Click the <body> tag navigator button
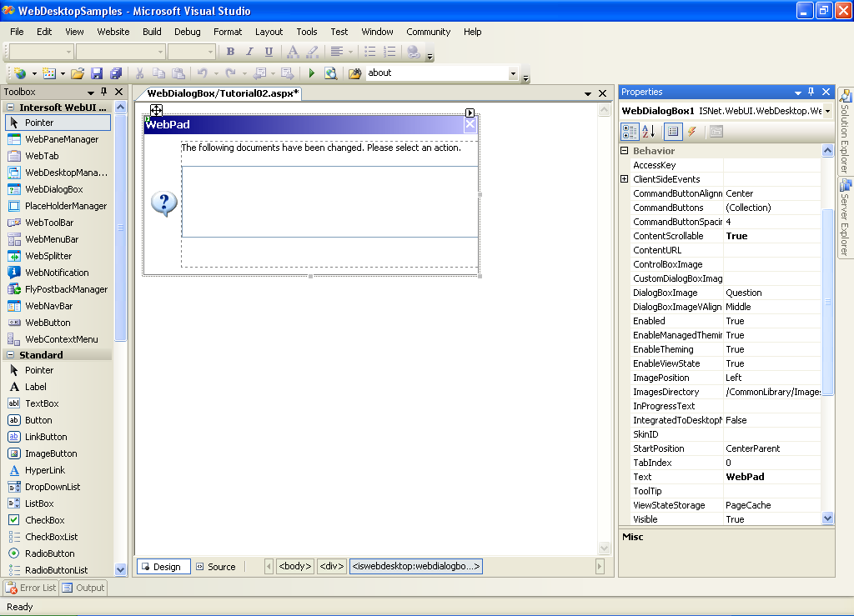The image size is (854, 616). 294,567
